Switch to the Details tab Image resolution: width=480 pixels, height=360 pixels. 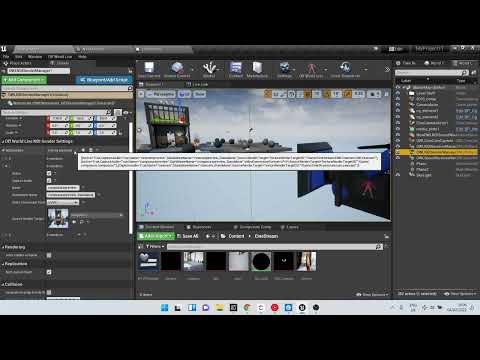pyautogui.click(x=59, y=63)
